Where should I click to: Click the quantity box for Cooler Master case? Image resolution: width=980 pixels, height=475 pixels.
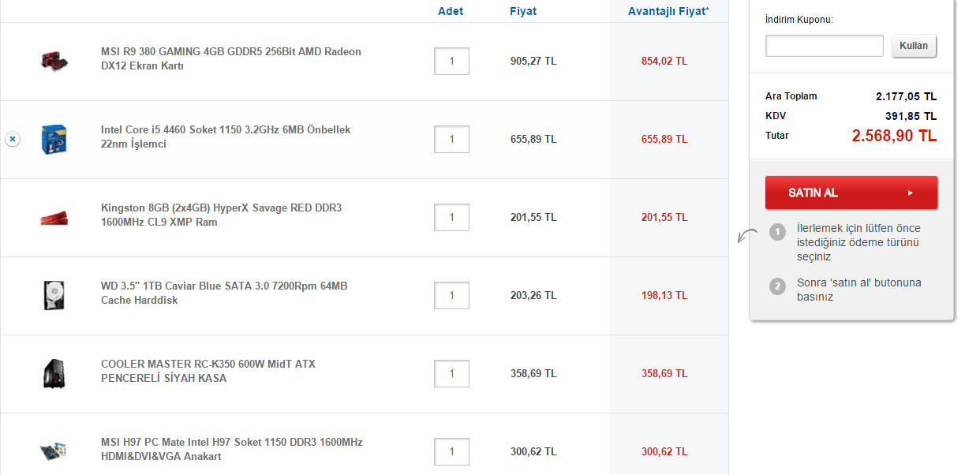(x=451, y=374)
